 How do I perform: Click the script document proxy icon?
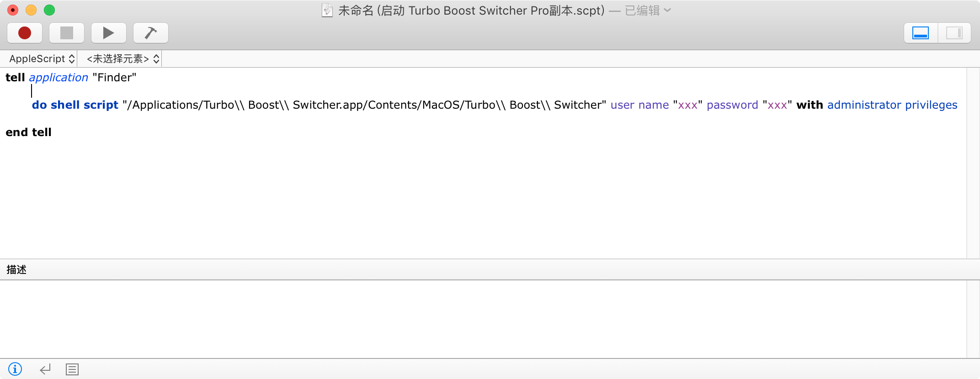(327, 10)
